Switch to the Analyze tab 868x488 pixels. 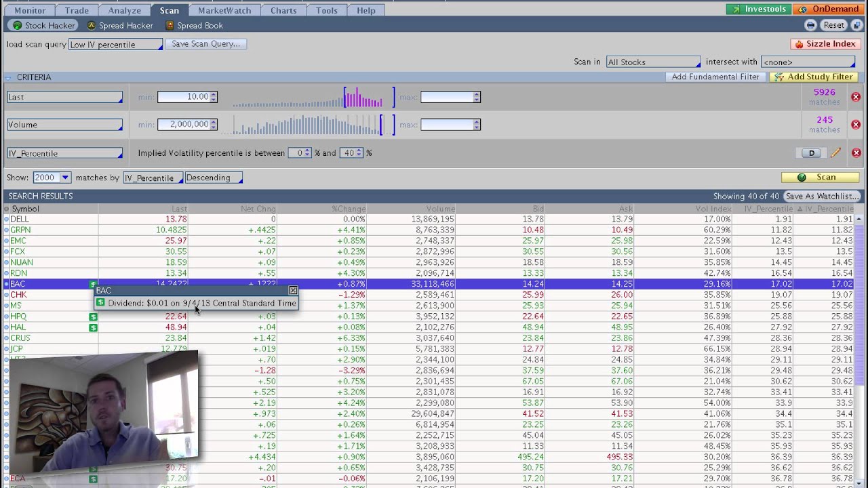(125, 10)
